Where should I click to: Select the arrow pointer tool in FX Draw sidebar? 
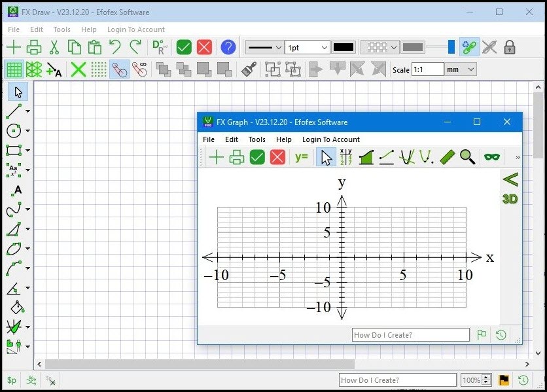[18, 92]
